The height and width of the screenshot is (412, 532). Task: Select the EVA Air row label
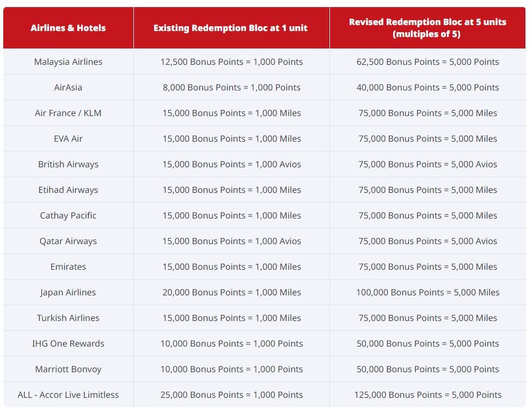(68, 138)
